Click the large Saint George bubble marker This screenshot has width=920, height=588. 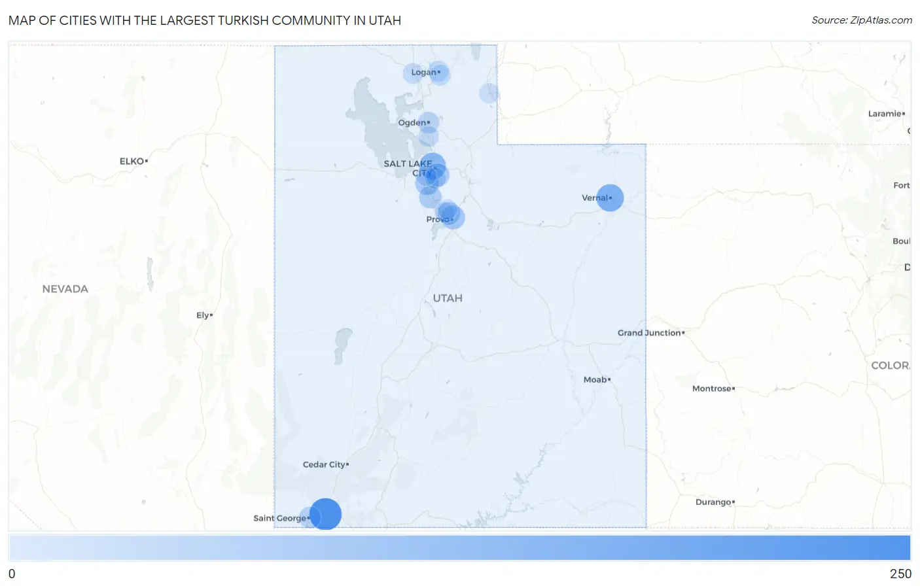coord(325,514)
